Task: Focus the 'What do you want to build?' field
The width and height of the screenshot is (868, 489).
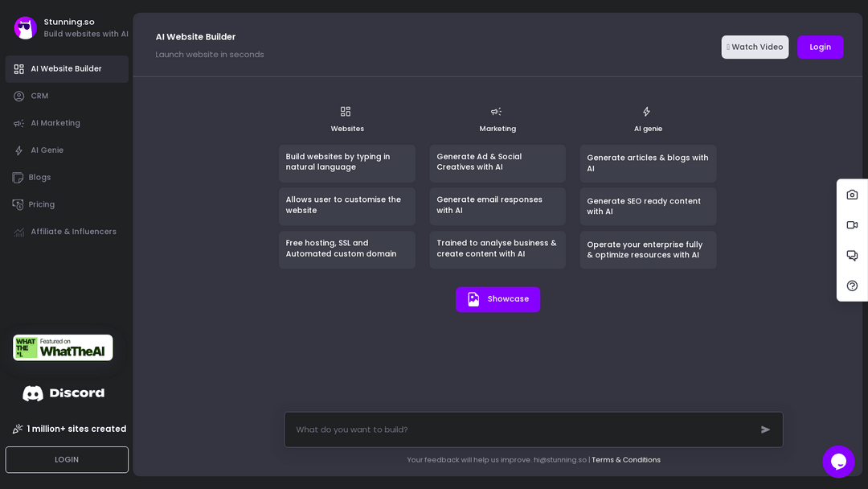Action: tap(534, 429)
